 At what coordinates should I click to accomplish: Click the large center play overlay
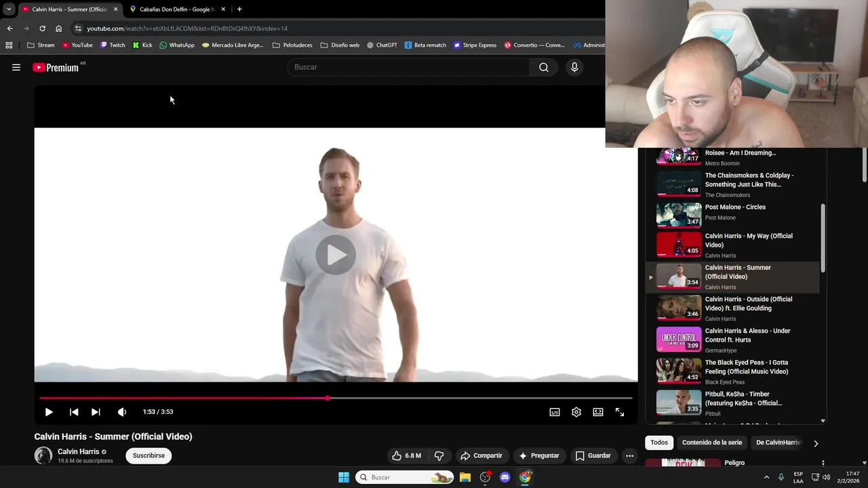(336, 255)
